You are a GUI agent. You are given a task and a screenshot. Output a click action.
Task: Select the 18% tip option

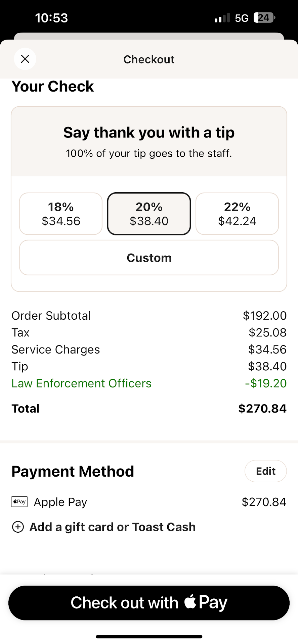coord(61,214)
